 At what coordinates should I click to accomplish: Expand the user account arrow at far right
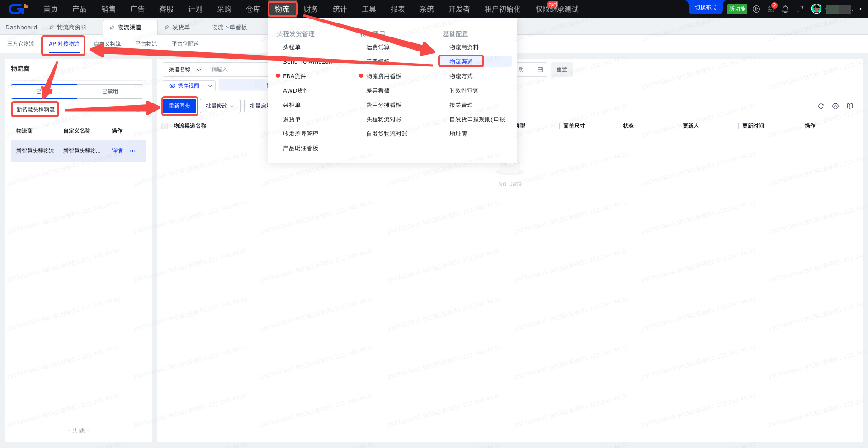pyautogui.click(x=861, y=9)
